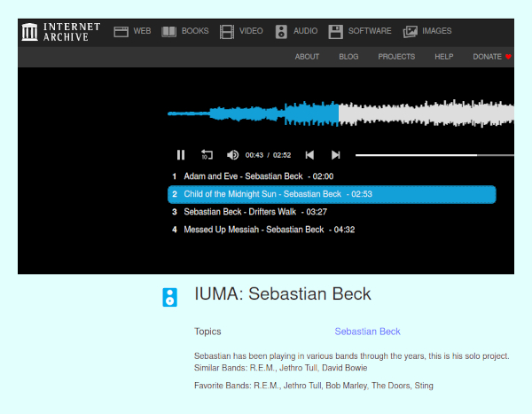Open the SOFTWARE menu item

tap(370, 31)
